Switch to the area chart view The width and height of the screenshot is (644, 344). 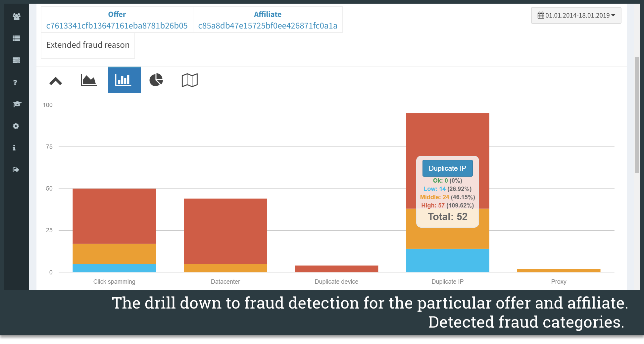[89, 80]
